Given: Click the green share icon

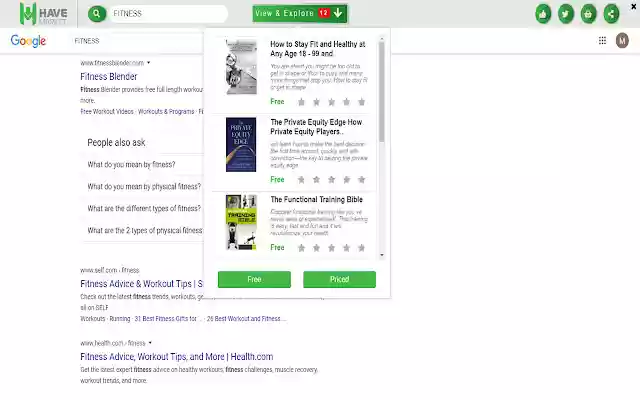Looking at the screenshot, I should tap(611, 14).
